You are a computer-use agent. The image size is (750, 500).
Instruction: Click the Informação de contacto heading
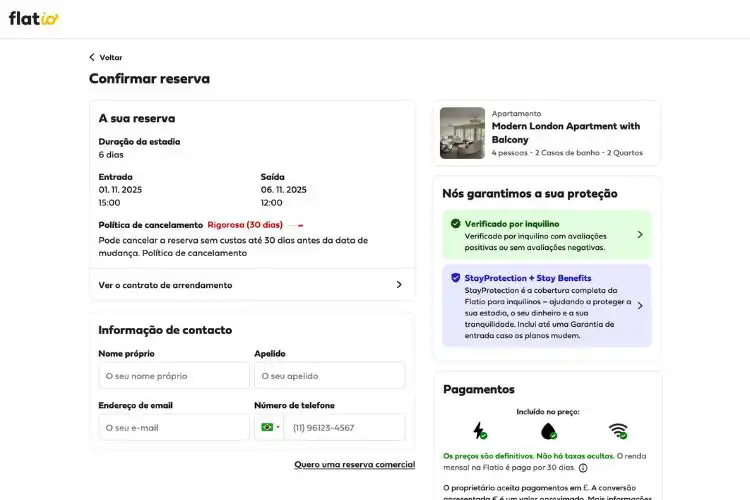tap(165, 330)
